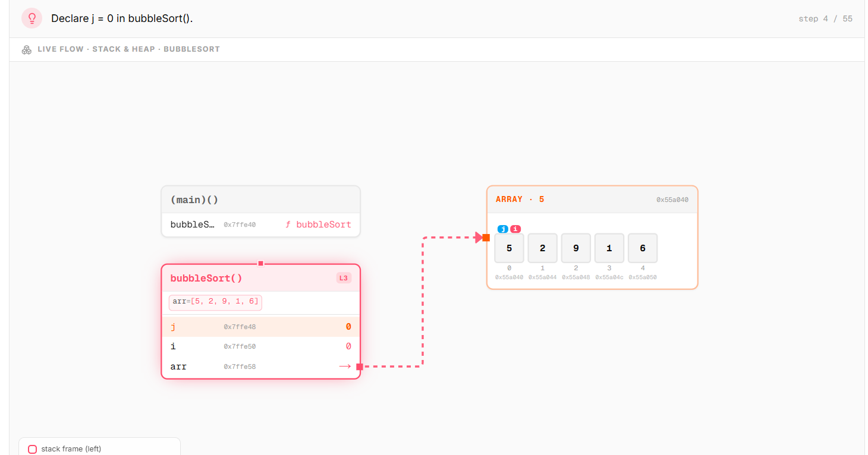
Task: Select the i variable row
Action: [261, 346]
